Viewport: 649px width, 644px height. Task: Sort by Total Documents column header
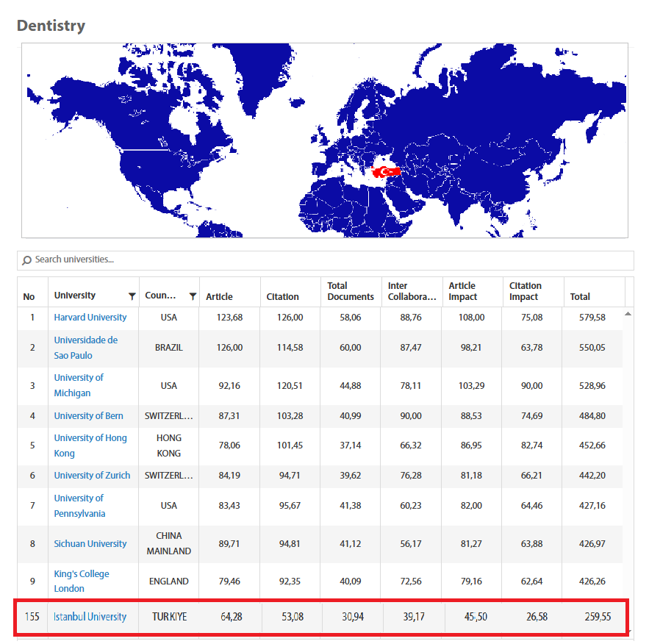click(x=350, y=291)
